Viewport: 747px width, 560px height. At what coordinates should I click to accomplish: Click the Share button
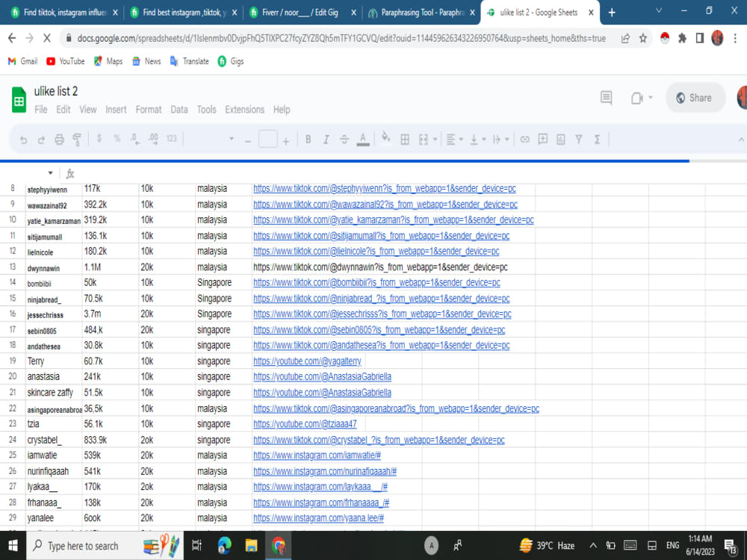pyautogui.click(x=695, y=98)
